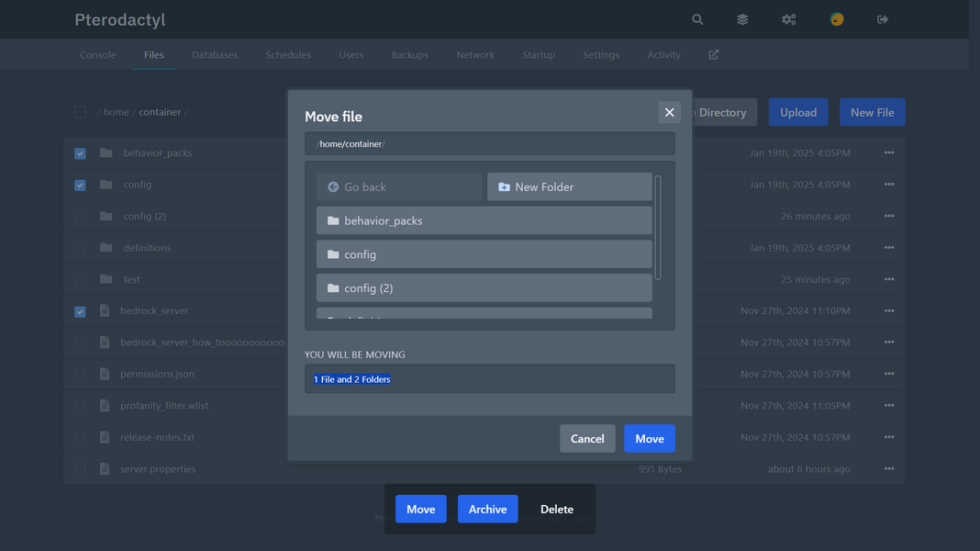
Task: Click the folder list scrollbar in dialog
Action: point(658,228)
